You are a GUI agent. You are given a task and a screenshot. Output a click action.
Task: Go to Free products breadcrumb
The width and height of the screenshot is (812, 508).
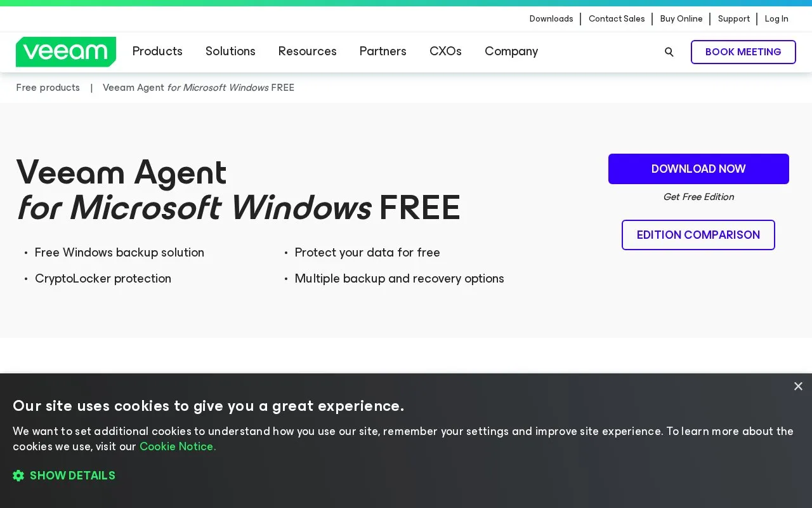(48, 88)
